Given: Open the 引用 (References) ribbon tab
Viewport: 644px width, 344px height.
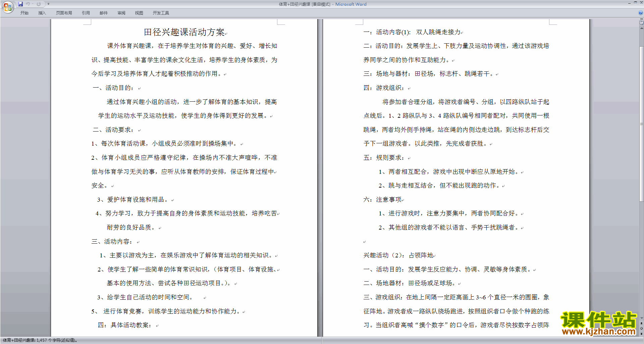Looking at the screenshot, I should click(86, 13).
